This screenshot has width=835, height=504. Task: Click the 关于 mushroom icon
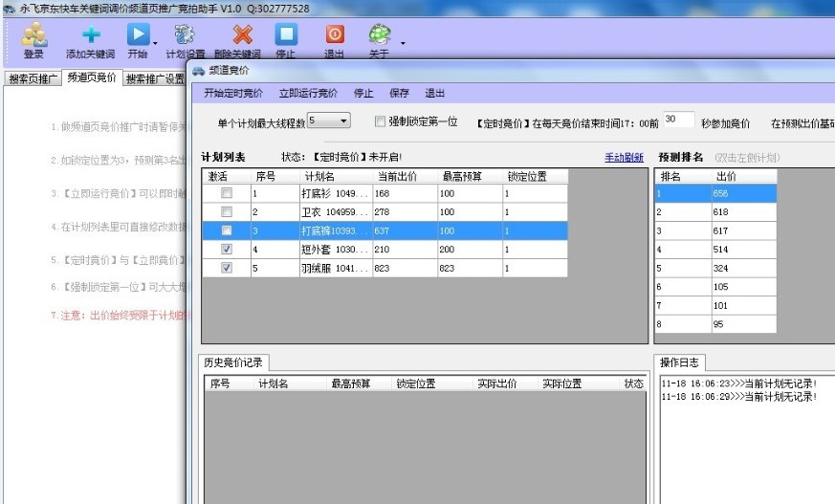coord(380,34)
